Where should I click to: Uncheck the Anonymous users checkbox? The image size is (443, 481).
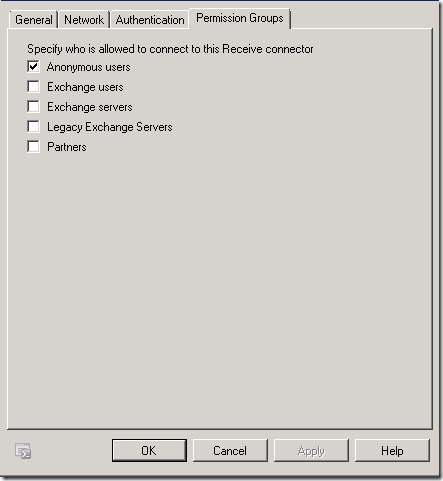(33, 67)
